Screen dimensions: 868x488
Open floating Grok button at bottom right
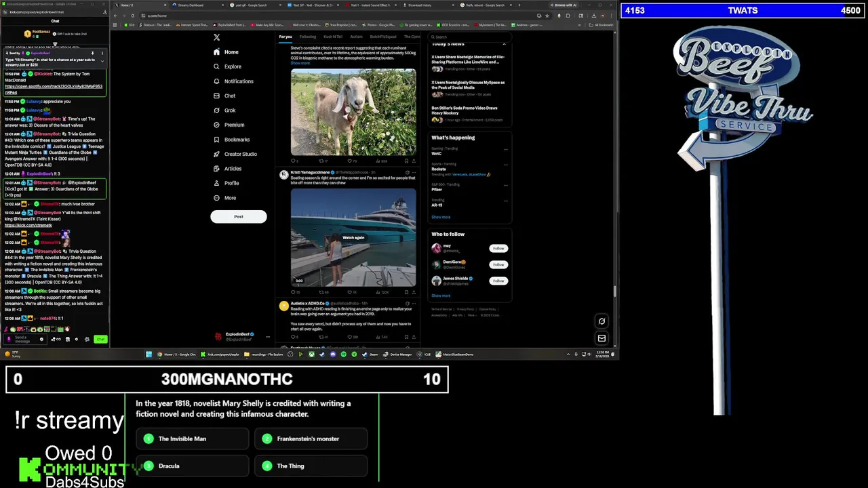(601, 321)
